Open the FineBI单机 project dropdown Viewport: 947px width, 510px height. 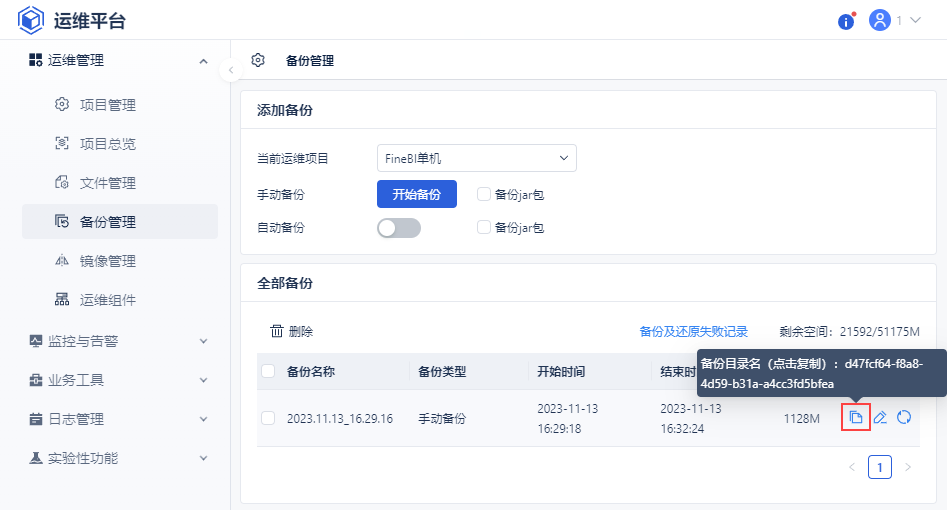(477, 158)
